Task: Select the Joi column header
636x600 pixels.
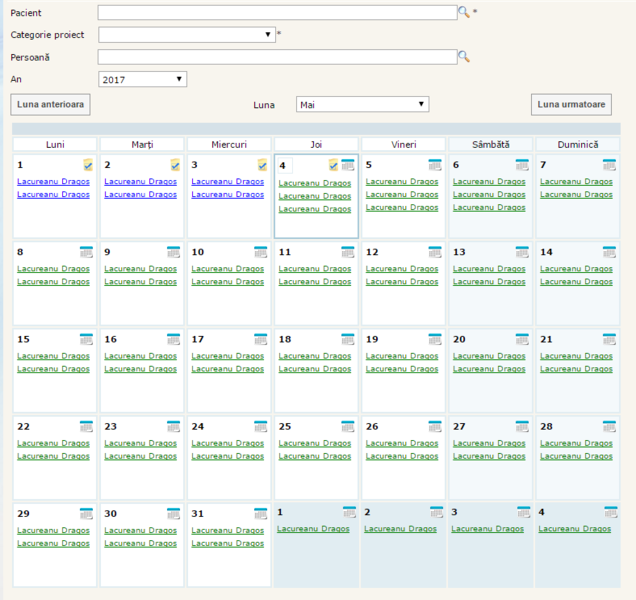Action: point(316,145)
